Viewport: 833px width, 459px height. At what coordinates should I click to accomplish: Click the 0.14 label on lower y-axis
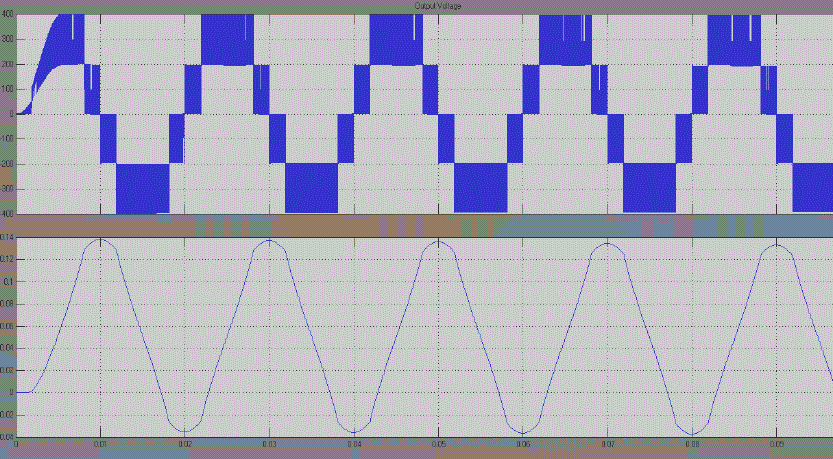click(8, 237)
